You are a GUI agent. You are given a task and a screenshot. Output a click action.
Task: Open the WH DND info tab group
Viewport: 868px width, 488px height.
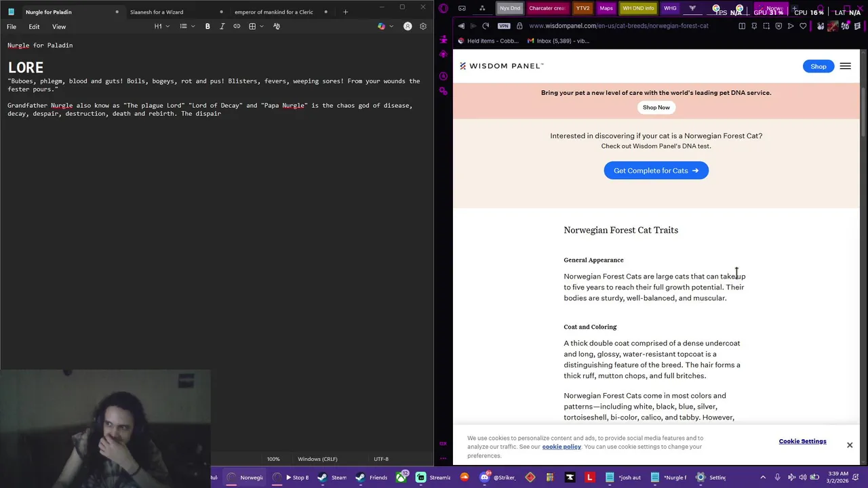[x=638, y=8]
